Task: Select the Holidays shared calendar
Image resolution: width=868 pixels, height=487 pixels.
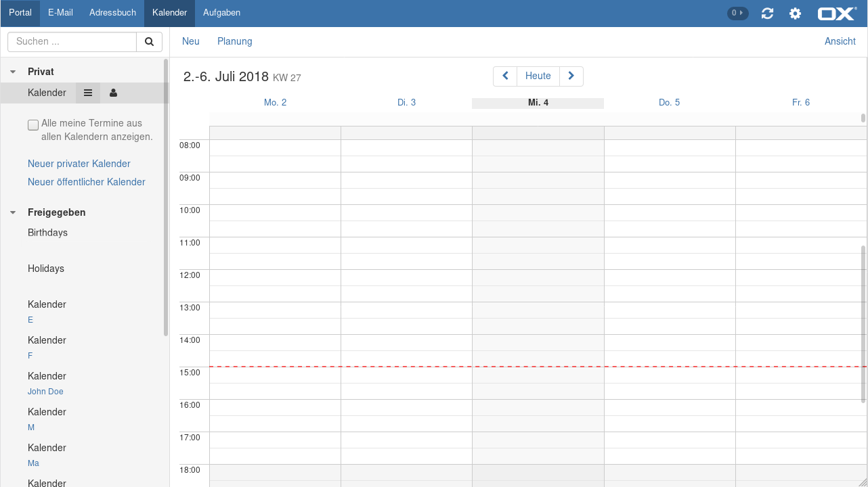Action: [46, 269]
